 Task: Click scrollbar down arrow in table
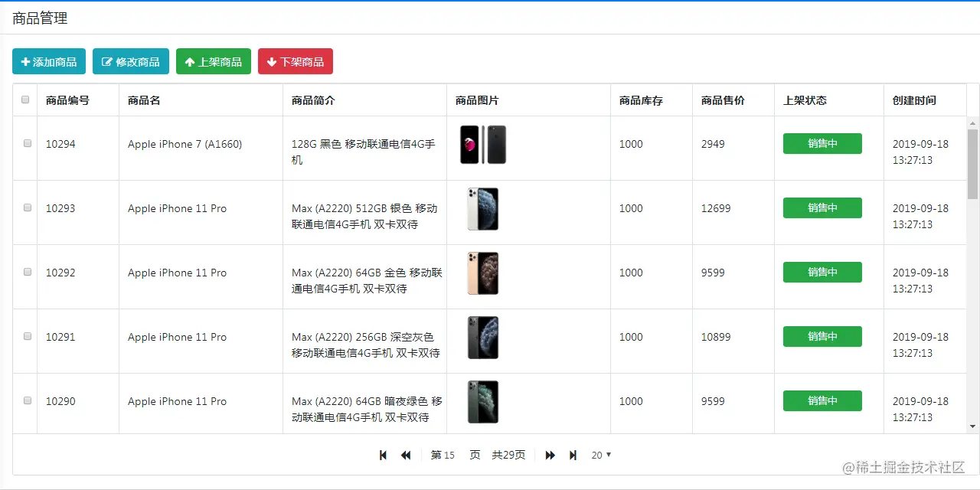point(973,426)
